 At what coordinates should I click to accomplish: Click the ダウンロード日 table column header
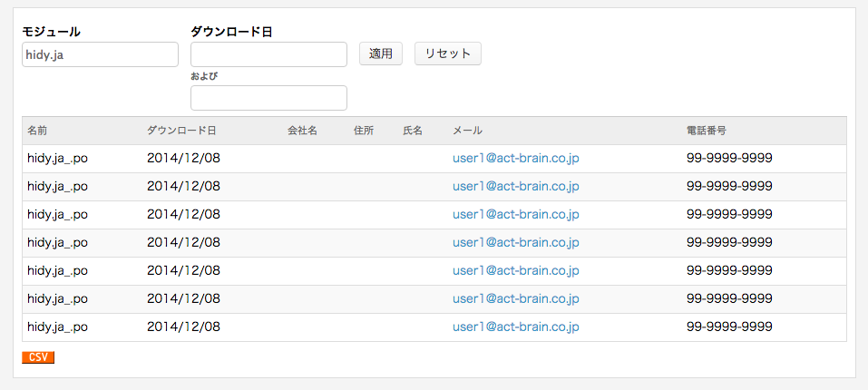coord(181,131)
